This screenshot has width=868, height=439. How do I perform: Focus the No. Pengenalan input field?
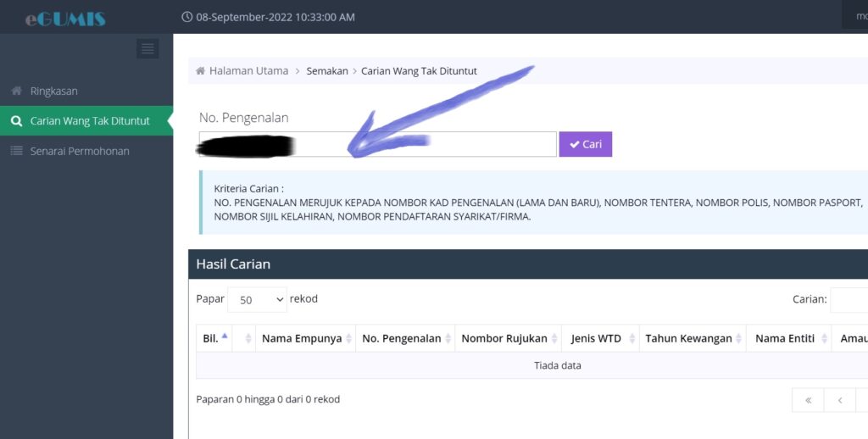(377, 144)
